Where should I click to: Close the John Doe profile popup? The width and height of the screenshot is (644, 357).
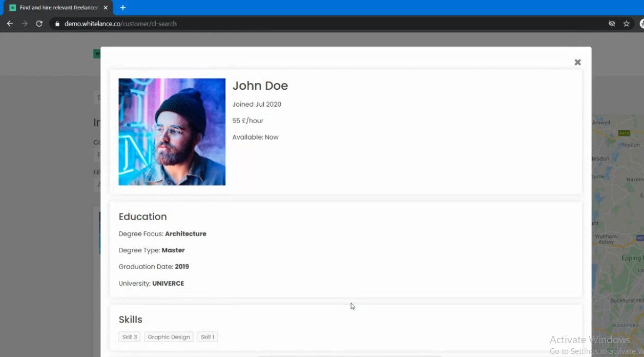click(x=577, y=62)
